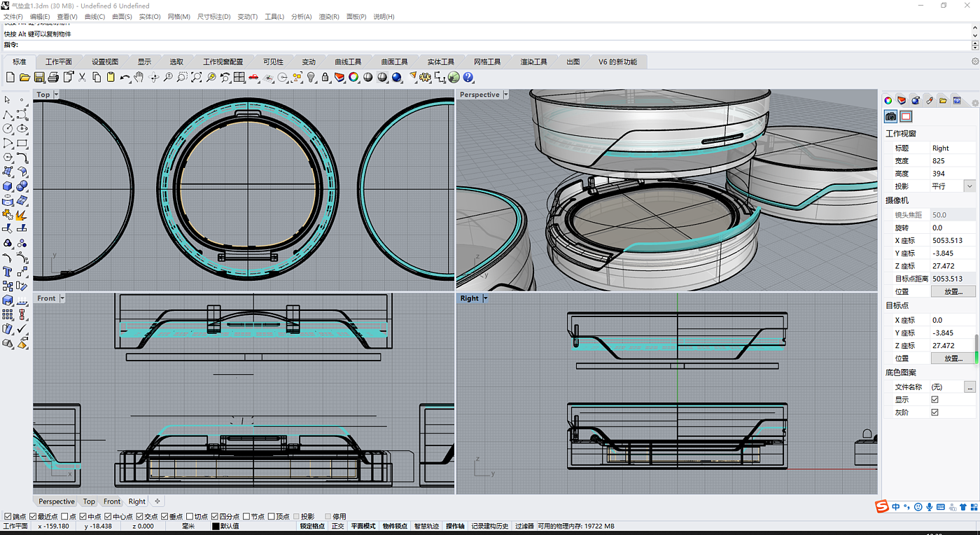Viewport: 980px width, 535px height.
Task: Open the Perspective viewport title dropdown arrow
Action: coord(505,95)
